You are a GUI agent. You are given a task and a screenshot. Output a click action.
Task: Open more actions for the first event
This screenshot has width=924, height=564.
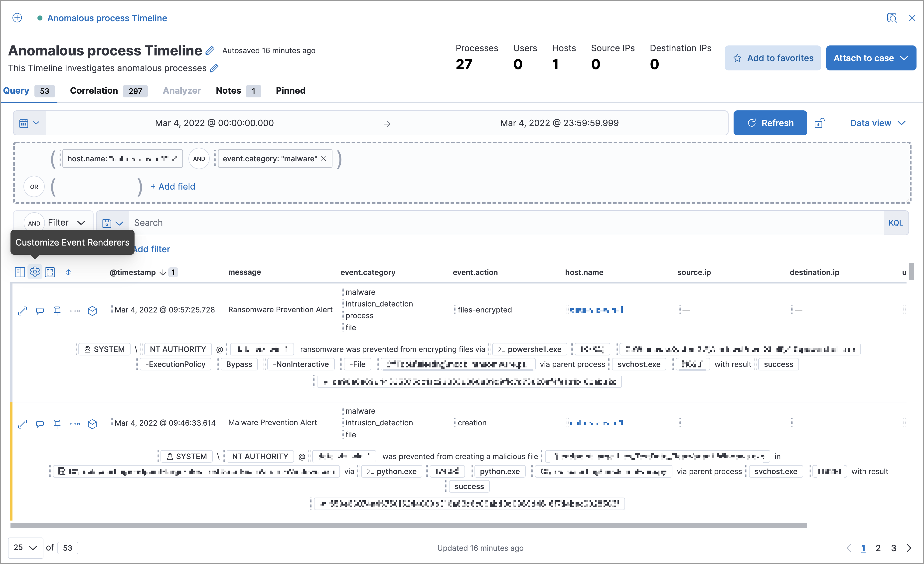(x=75, y=311)
